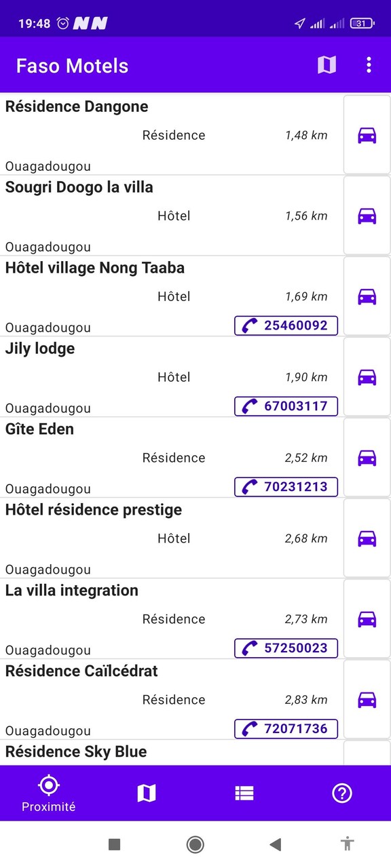Open the overflow menu in the app bar
The width and height of the screenshot is (391, 868).
click(x=369, y=65)
